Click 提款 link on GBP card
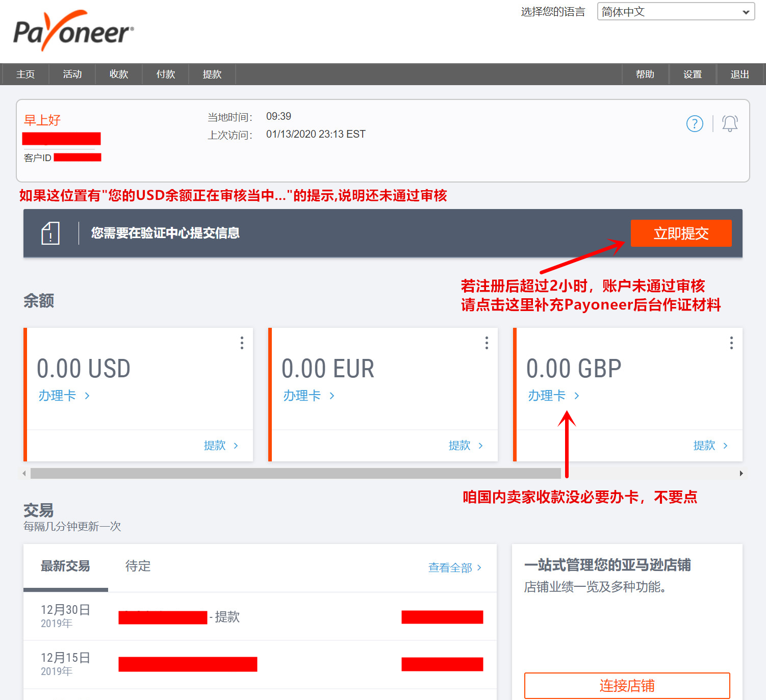 tap(710, 446)
